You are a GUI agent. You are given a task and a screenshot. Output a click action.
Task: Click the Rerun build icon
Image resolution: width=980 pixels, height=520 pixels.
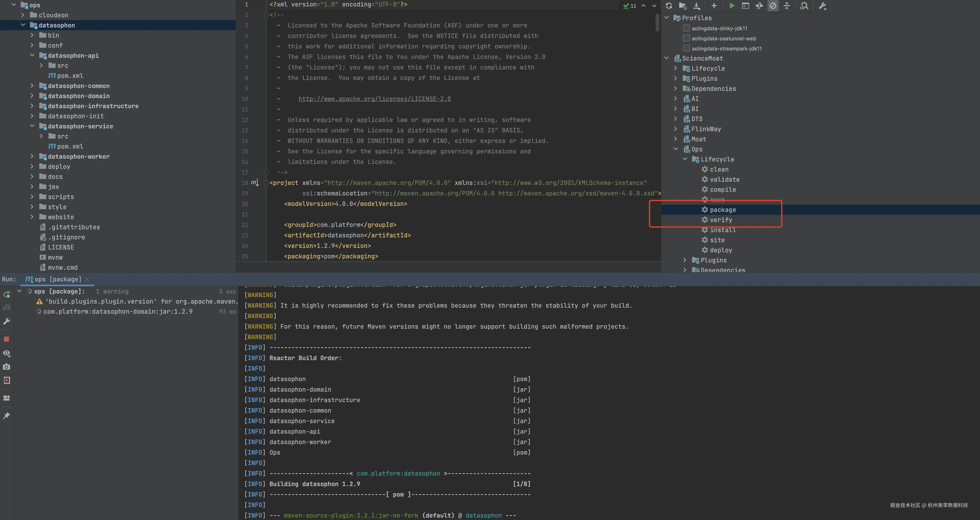[x=6, y=294]
